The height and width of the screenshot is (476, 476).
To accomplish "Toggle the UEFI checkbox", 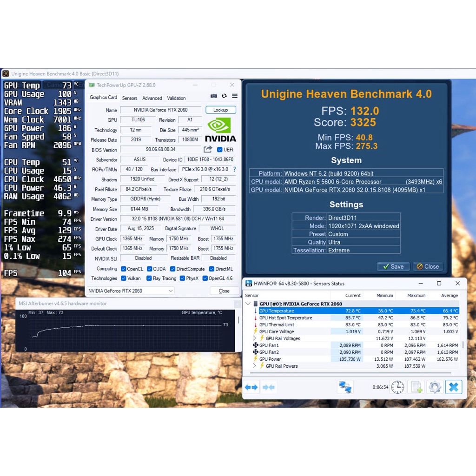I will coord(220,149).
